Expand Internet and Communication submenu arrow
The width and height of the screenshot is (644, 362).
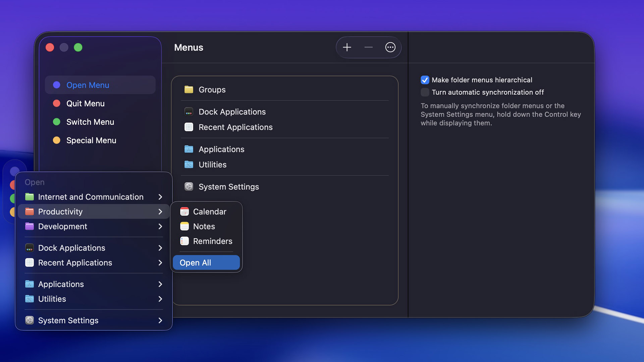[160, 197]
